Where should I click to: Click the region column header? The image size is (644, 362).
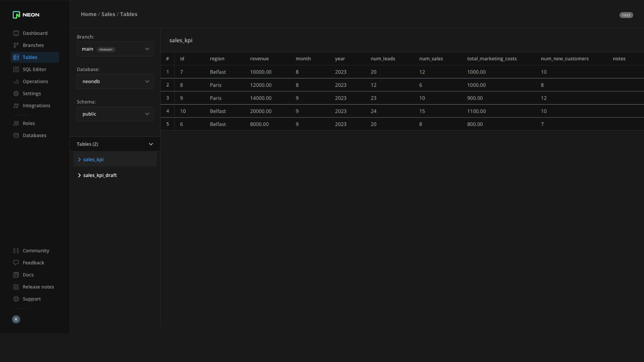pos(217,59)
